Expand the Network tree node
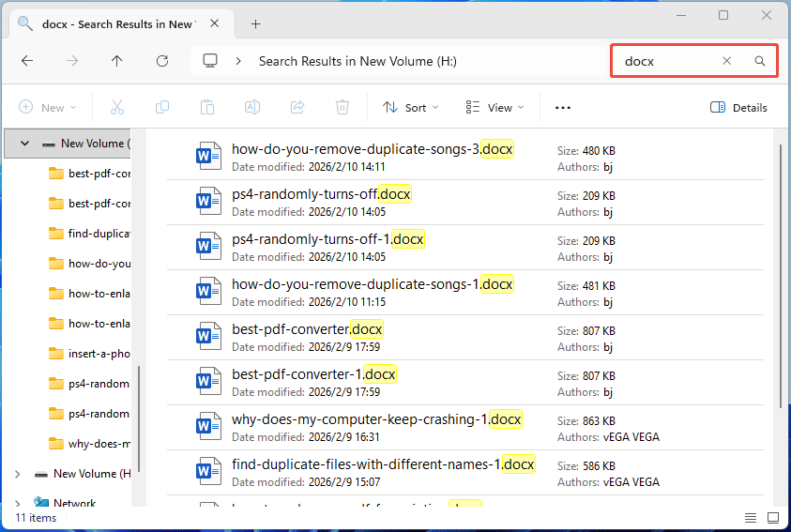791x532 pixels. pos(18,503)
